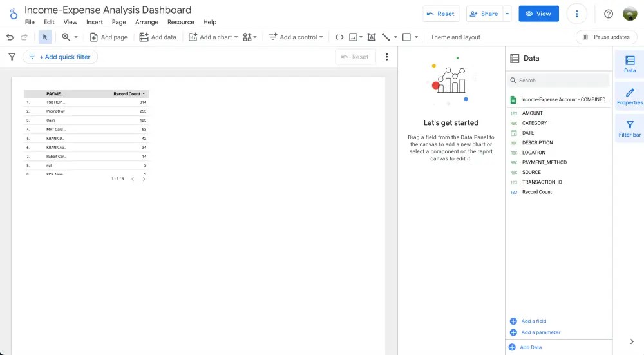Image resolution: width=644 pixels, height=355 pixels.
Task: Toggle the Pause updates button
Action: coord(606,37)
